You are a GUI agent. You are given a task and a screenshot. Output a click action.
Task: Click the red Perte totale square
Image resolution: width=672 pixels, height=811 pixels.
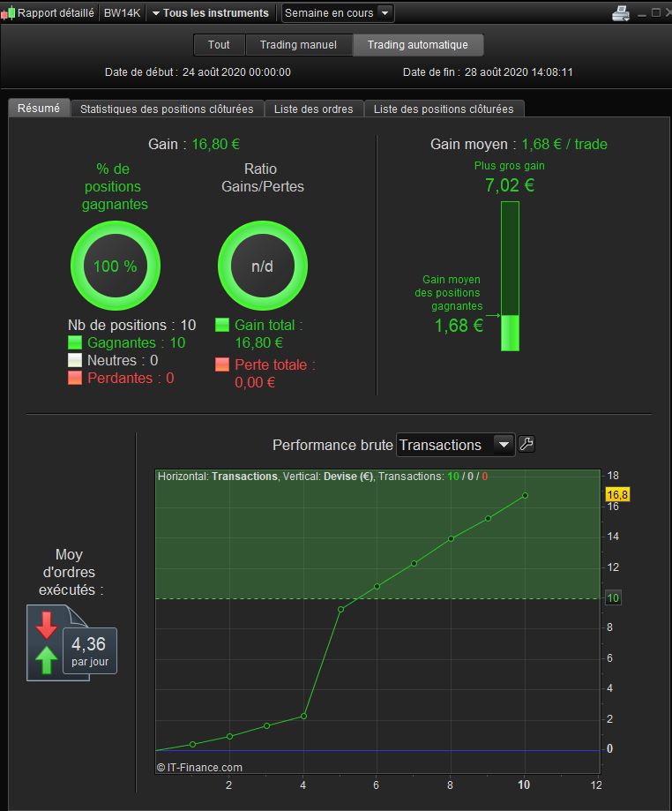coord(222,364)
